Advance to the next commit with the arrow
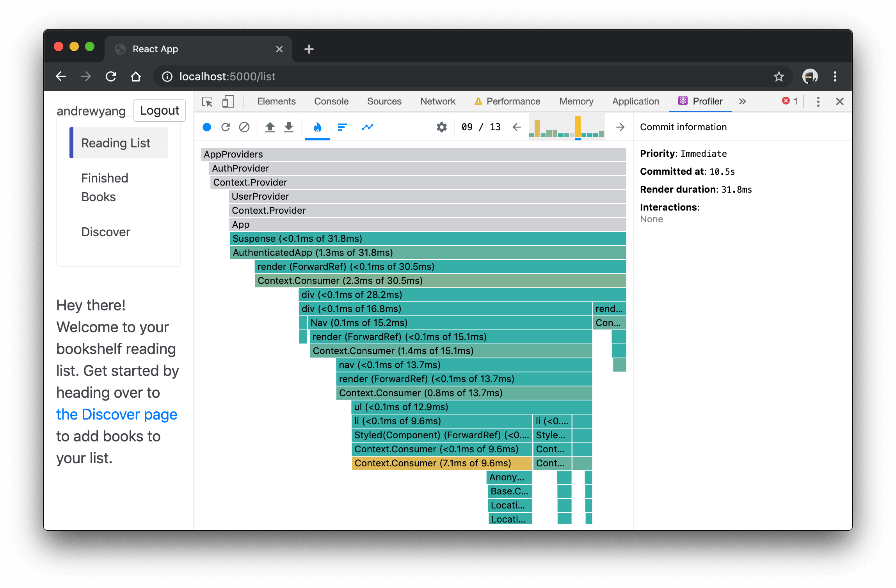This screenshot has height=588, width=896. click(620, 127)
